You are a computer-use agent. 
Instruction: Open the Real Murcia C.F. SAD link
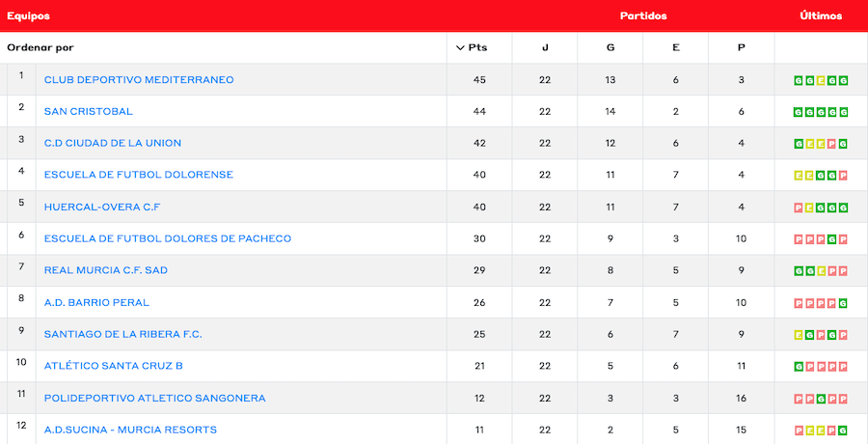pyautogui.click(x=106, y=270)
